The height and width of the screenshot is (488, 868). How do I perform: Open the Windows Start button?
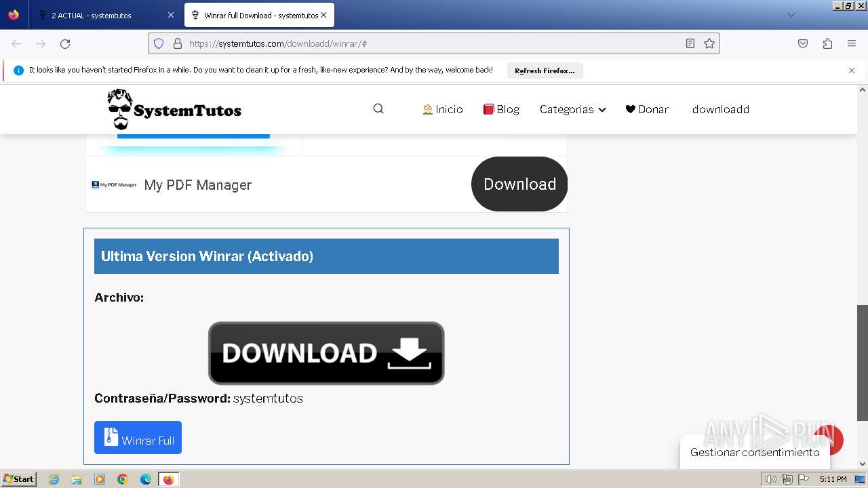(x=19, y=479)
